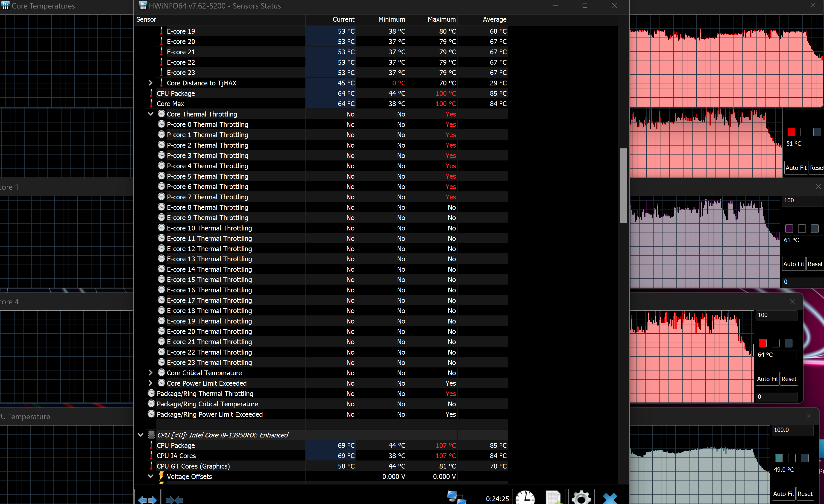Click thermometer icon beside E-core 19

(x=161, y=31)
